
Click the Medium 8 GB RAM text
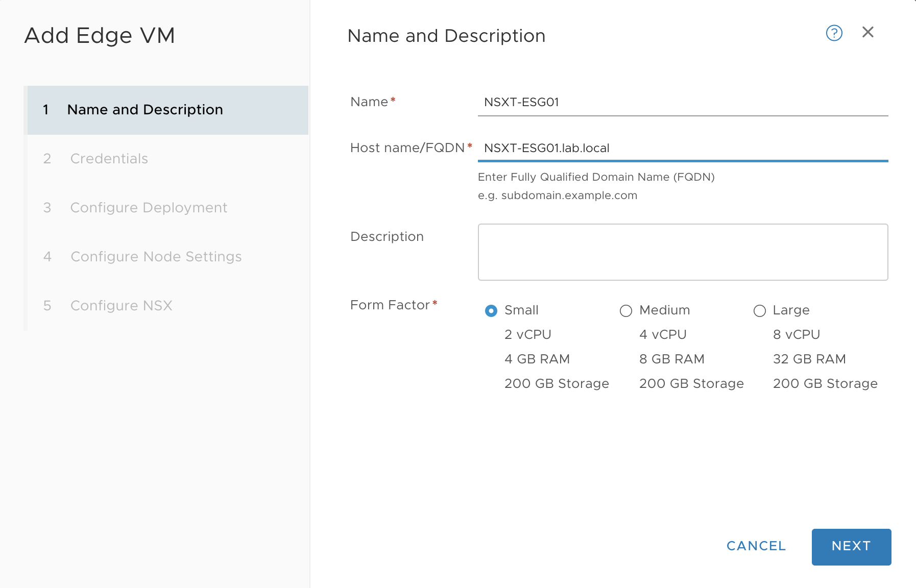coord(671,359)
